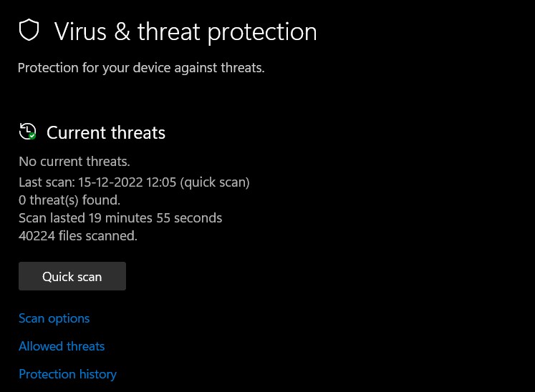Click the Virus & threat protection heading

[185, 31]
